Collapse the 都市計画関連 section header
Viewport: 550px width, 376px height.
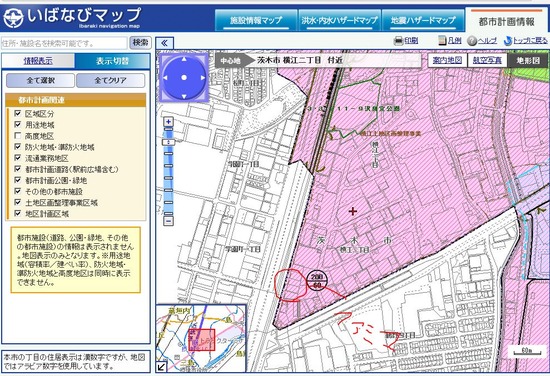coord(76,100)
